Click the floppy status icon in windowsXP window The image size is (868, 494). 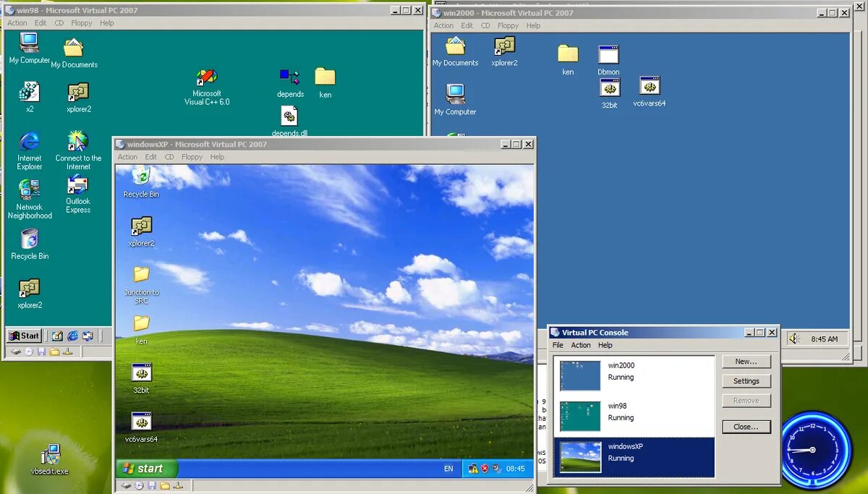click(x=152, y=485)
